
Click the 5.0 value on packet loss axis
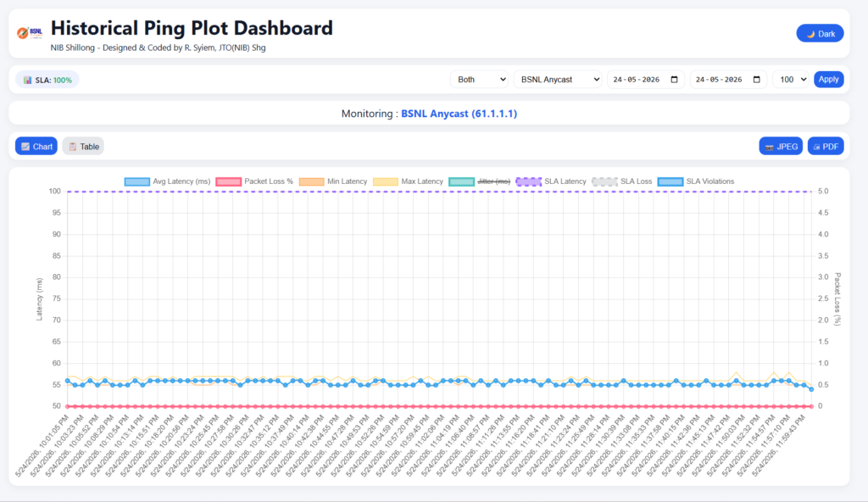coord(823,191)
